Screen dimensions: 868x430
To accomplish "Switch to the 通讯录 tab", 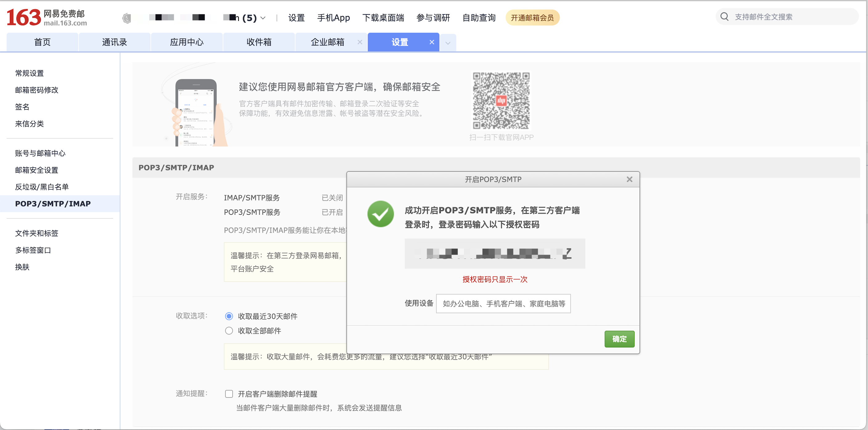I will (x=114, y=42).
